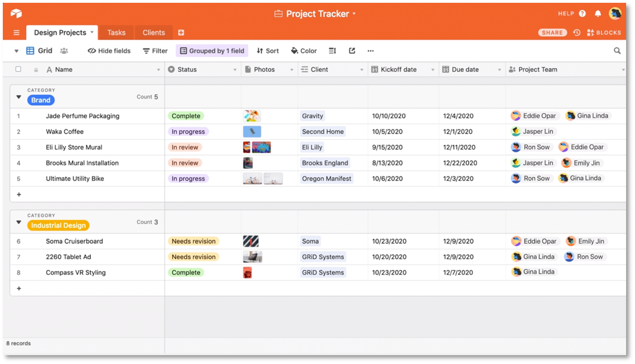Open the Project Tracker title dropdown
Screen dimensions: 635x364
tap(354, 14)
